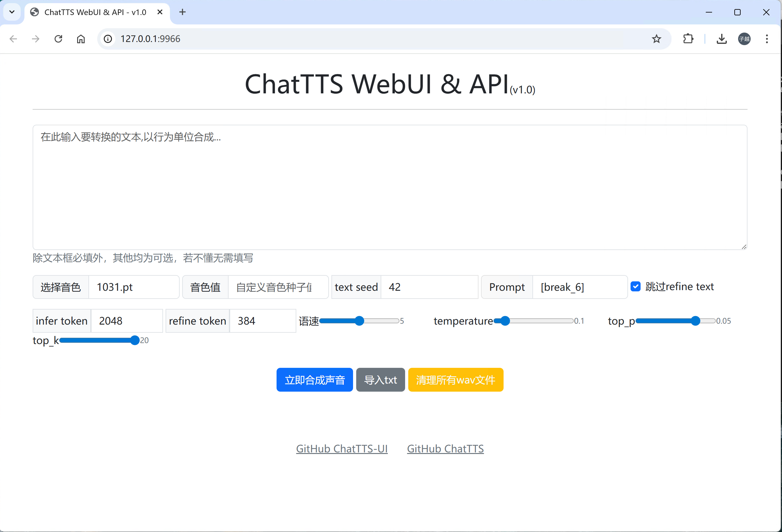Click the main text input area

tap(390, 187)
